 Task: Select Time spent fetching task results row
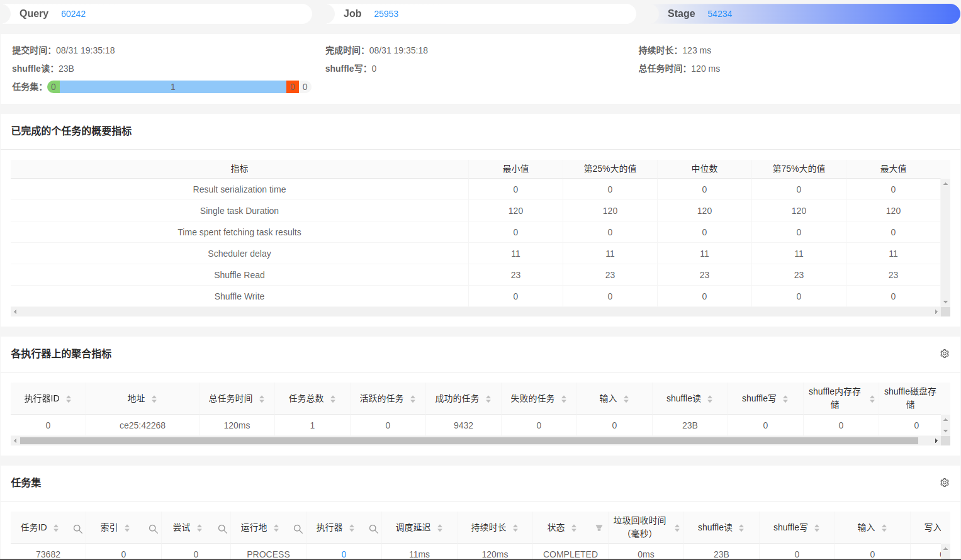(476, 232)
